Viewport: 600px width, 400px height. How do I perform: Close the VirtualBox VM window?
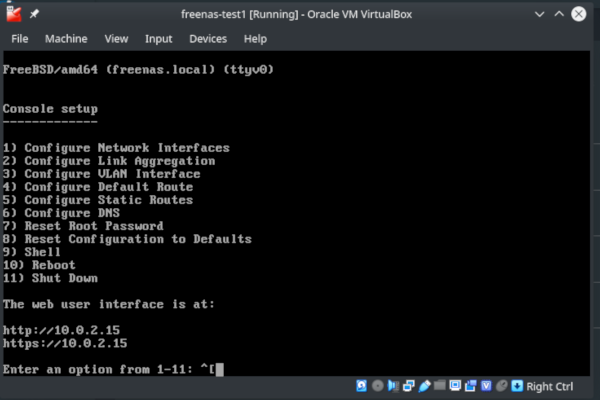tap(579, 15)
